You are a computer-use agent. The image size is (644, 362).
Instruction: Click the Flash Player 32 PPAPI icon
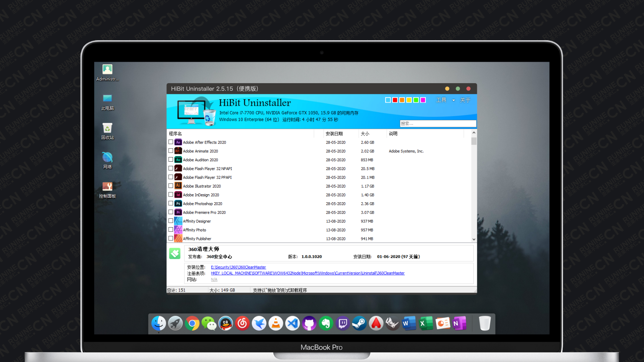pyautogui.click(x=178, y=177)
